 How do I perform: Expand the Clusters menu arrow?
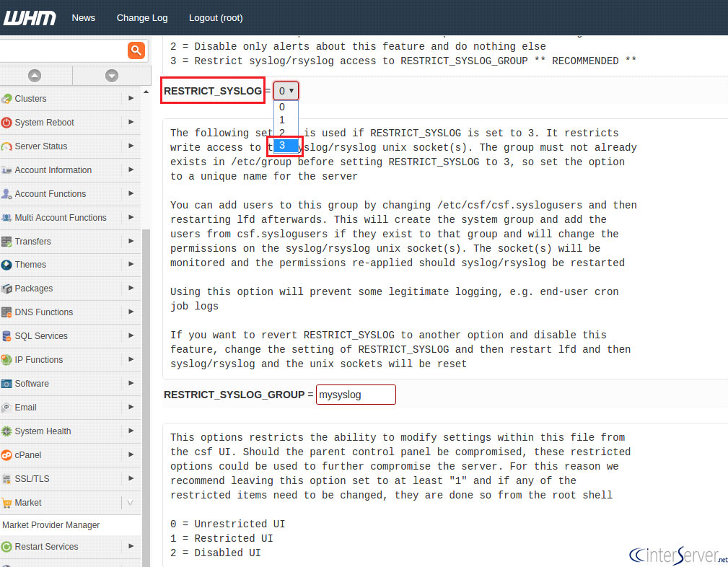[131, 98]
